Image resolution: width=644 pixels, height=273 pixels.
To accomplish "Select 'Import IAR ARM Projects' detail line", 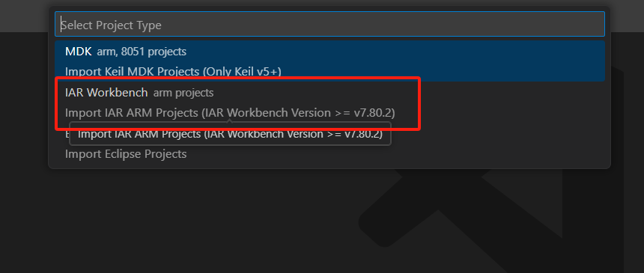I will (230, 113).
